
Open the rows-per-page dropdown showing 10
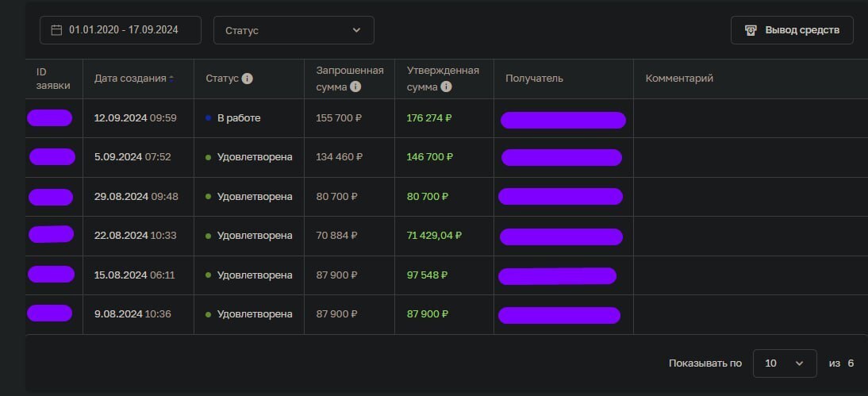click(785, 363)
